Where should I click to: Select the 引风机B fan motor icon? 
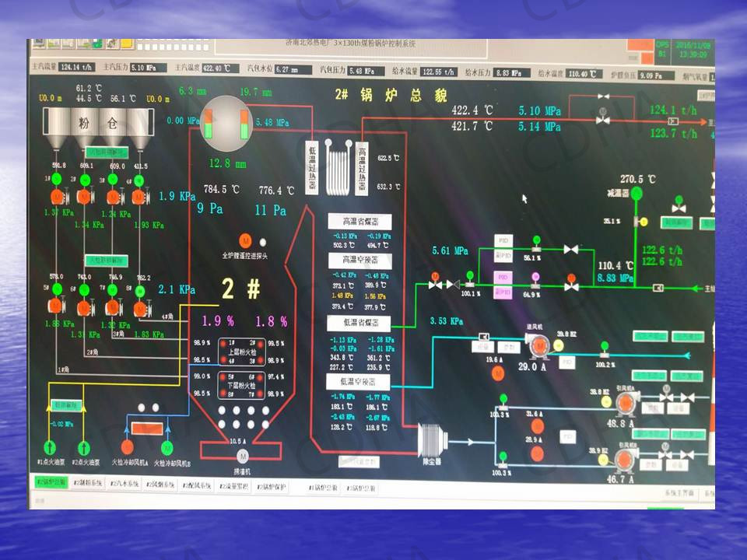623,459
